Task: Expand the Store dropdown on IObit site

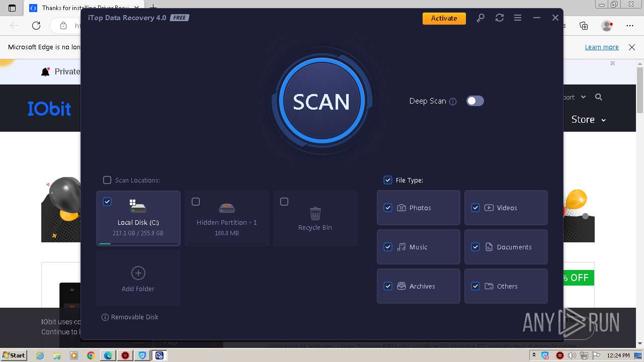Action: coord(589,120)
